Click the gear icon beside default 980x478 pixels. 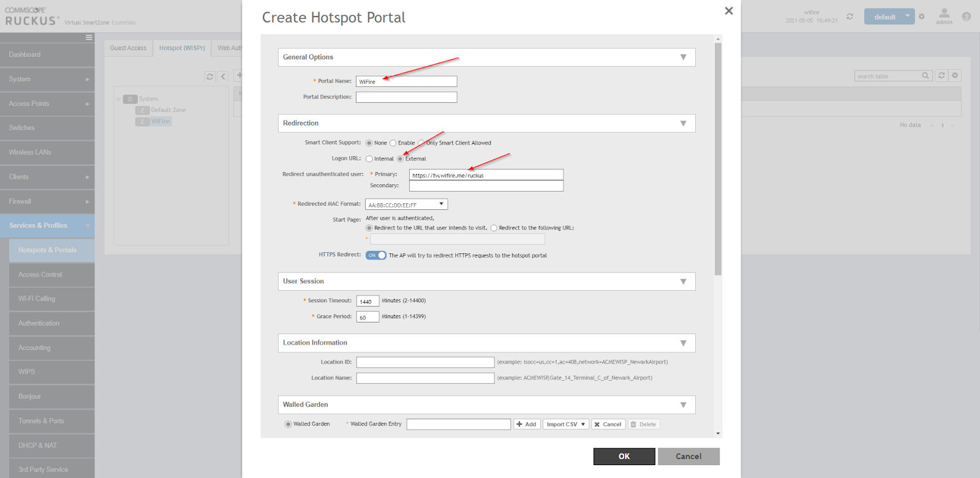(x=921, y=17)
